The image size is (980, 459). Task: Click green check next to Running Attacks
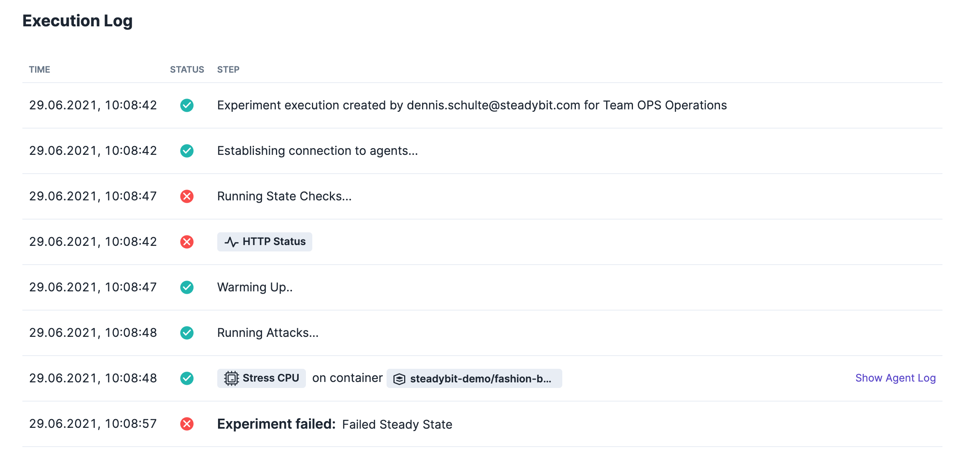tap(186, 333)
